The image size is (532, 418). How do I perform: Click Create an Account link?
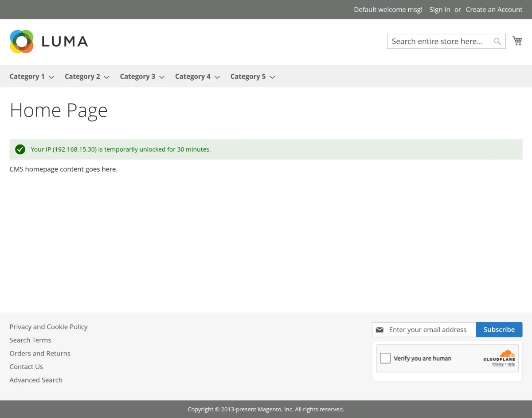click(494, 9)
